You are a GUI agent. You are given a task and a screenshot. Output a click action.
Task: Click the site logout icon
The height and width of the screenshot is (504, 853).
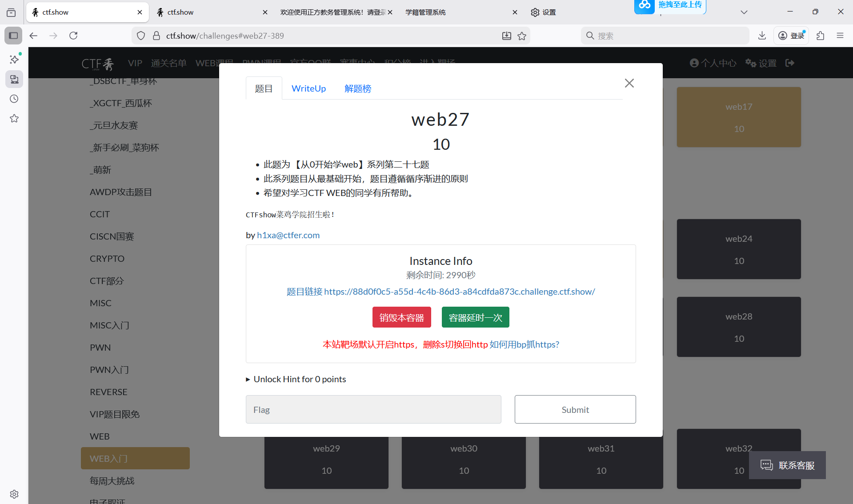pyautogui.click(x=790, y=63)
